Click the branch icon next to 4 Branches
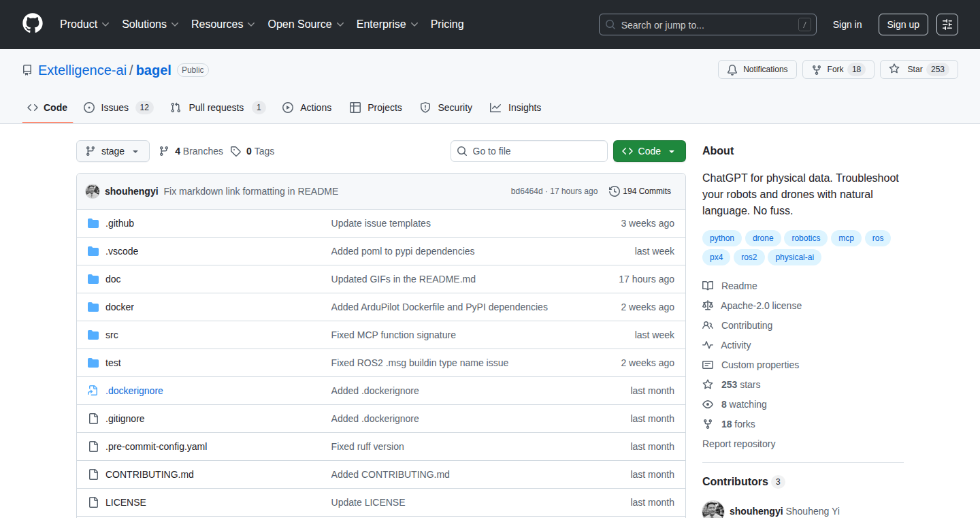Image resolution: width=980 pixels, height=518 pixels. (164, 151)
